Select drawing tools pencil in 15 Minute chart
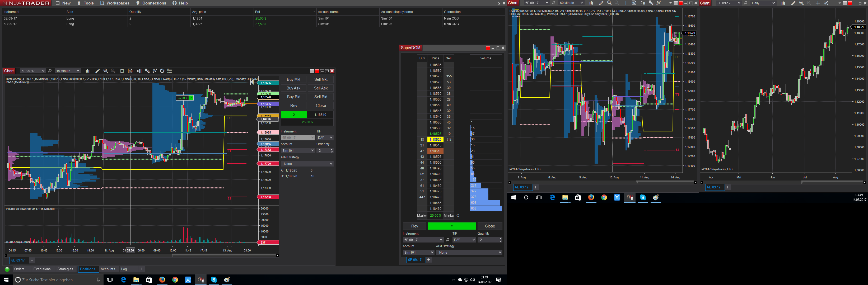The width and height of the screenshot is (868, 285). pyautogui.click(x=97, y=71)
